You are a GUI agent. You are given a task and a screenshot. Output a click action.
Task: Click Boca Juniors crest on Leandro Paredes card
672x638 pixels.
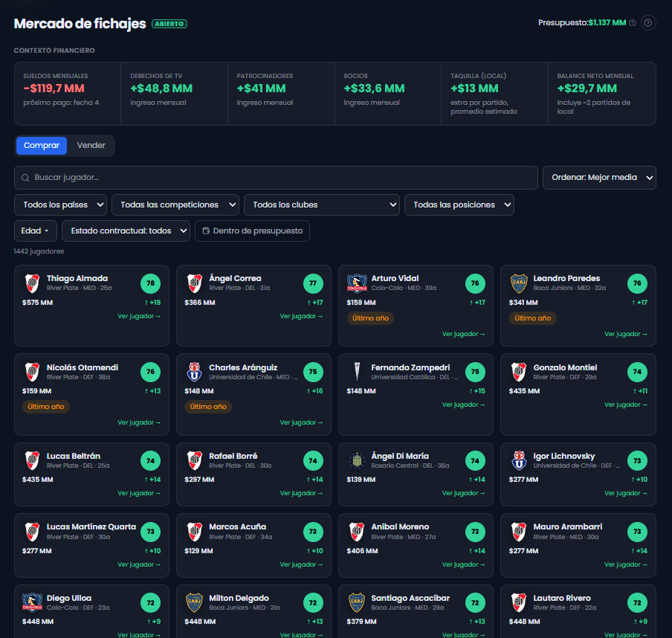(x=519, y=283)
